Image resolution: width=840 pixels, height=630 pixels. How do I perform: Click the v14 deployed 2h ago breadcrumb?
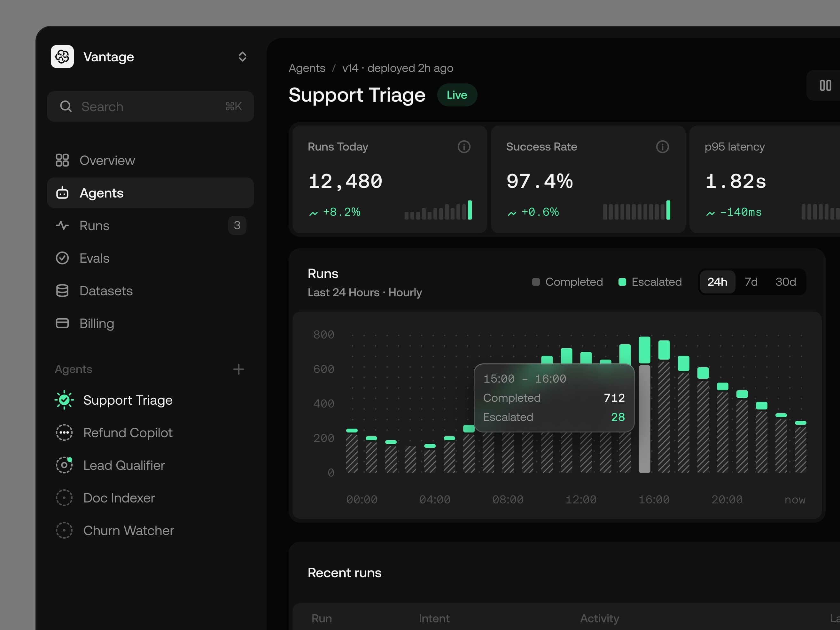coord(398,68)
